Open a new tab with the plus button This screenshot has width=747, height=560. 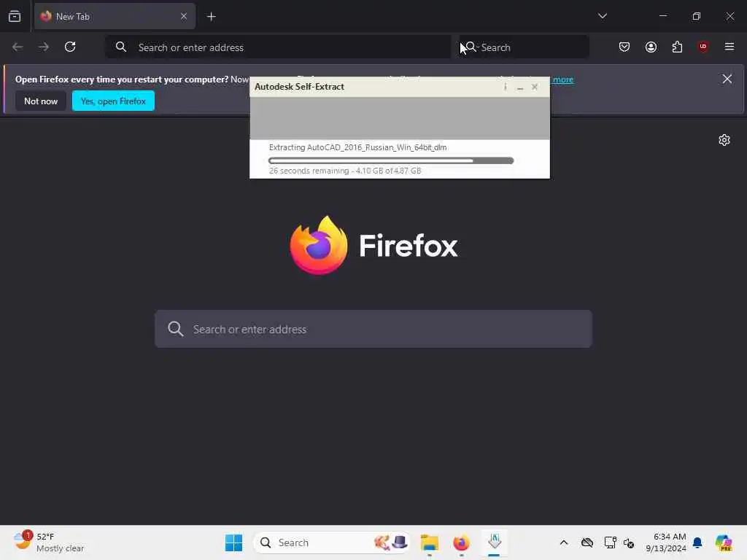click(x=211, y=17)
